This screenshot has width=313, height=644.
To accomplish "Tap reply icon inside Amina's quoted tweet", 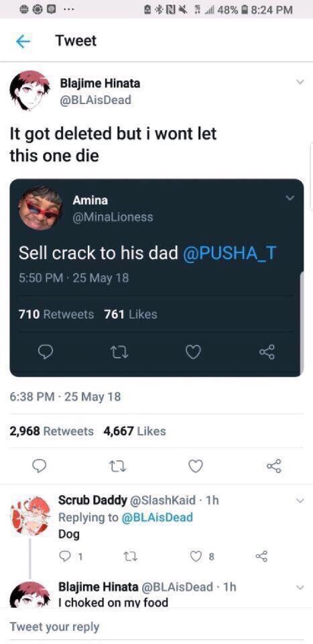I will tap(44, 352).
